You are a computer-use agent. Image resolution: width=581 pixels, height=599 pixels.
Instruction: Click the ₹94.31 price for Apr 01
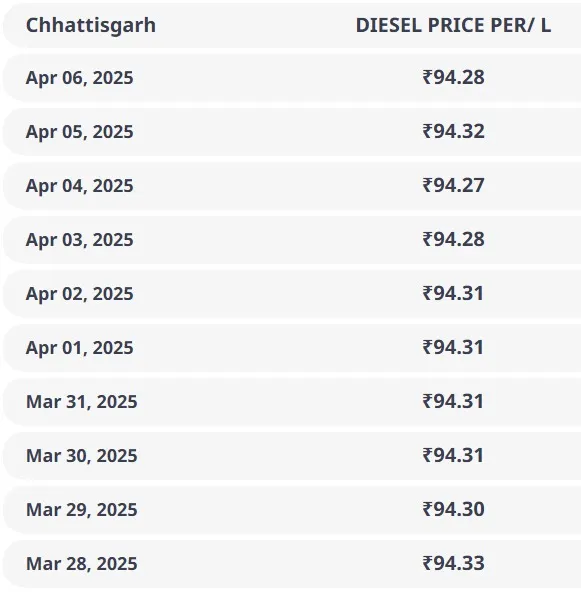453,347
